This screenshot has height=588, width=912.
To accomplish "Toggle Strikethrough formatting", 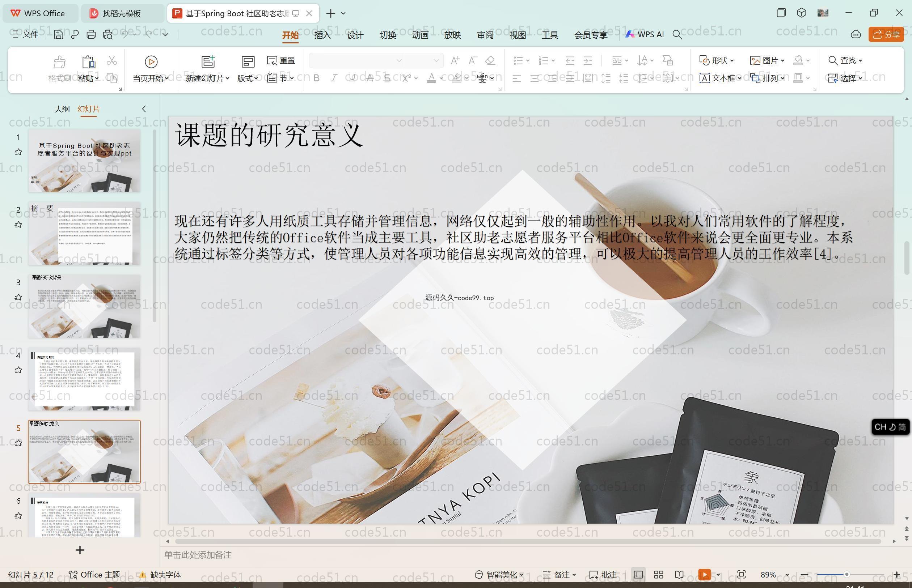I will click(x=370, y=78).
